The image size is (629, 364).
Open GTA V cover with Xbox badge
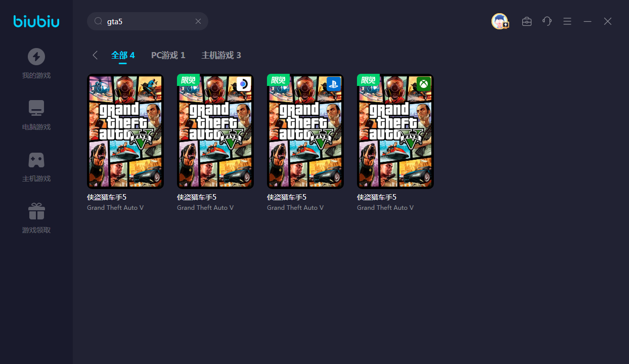pos(395,131)
